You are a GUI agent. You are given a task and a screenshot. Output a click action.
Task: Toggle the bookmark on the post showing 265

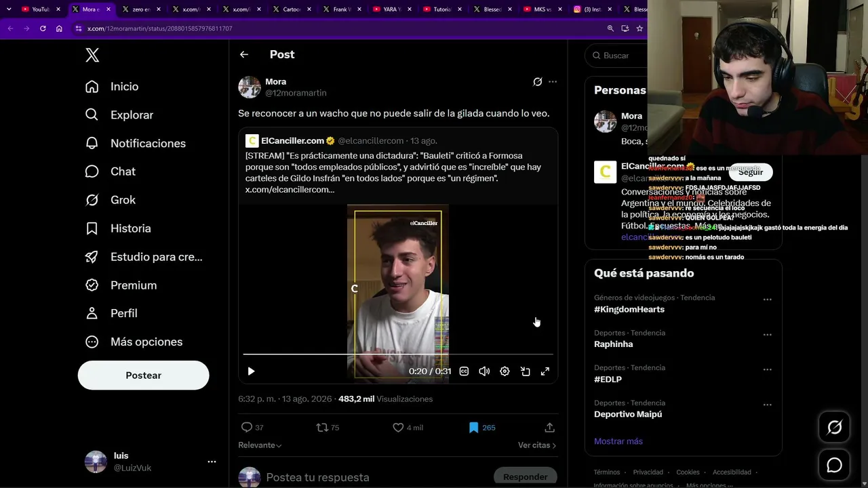click(474, 428)
